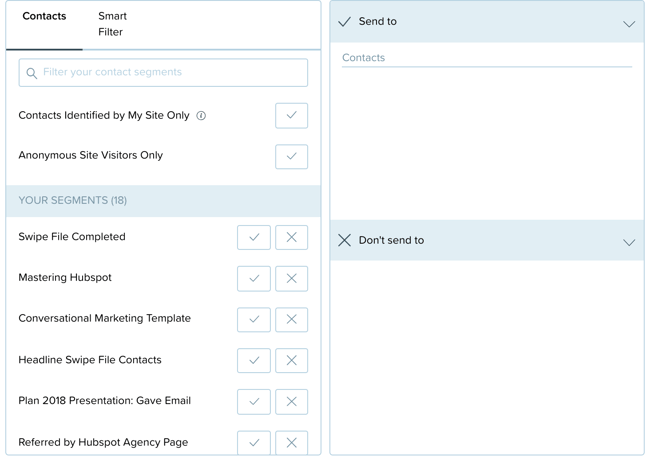Exclude Conversational Marketing Template segment with X
Viewport: 650px width, 459px height.
click(291, 320)
